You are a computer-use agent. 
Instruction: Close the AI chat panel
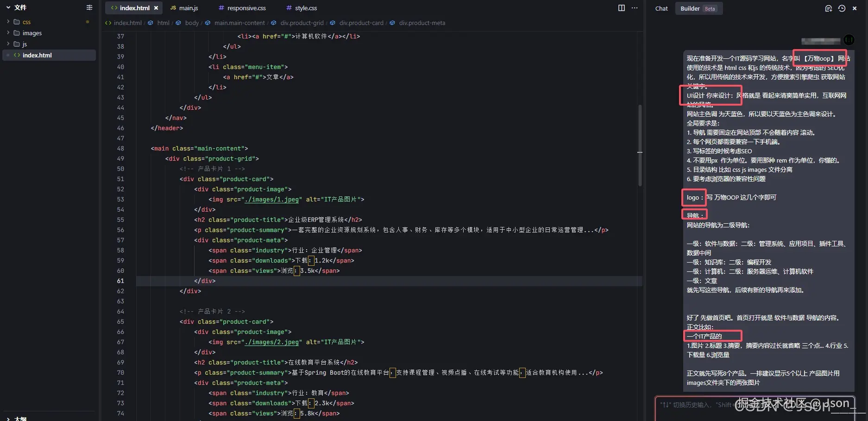pyautogui.click(x=855, y=8)
